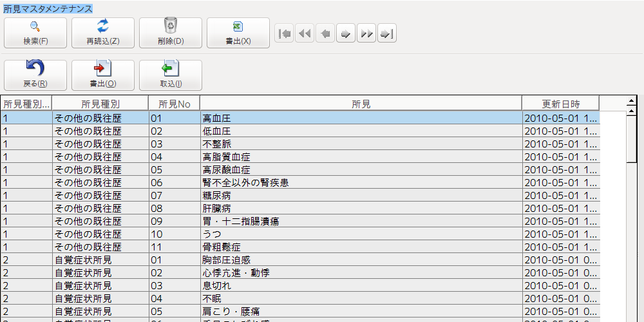This screenshot has width=644, height=322.
Task: Select the 腎不全以外の腎疾患 row
Action: click(x=300, y=183)
